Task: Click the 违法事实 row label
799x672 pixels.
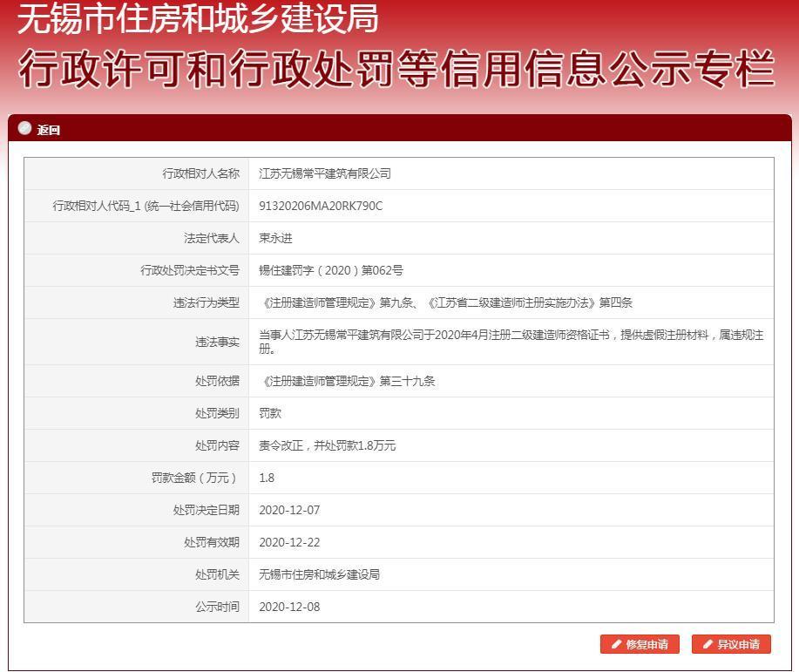Action: click(x=217, y=343)
